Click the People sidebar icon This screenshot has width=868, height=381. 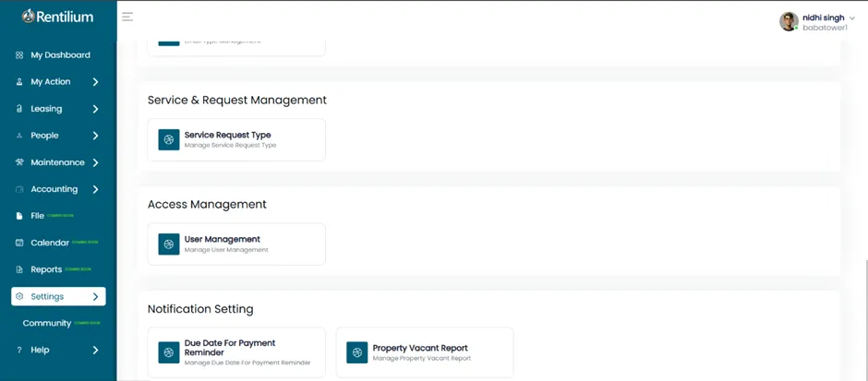pos(19,136)
